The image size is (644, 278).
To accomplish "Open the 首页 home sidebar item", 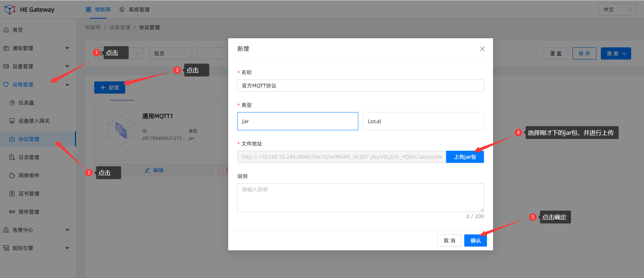I will click(x=17, y=30).
